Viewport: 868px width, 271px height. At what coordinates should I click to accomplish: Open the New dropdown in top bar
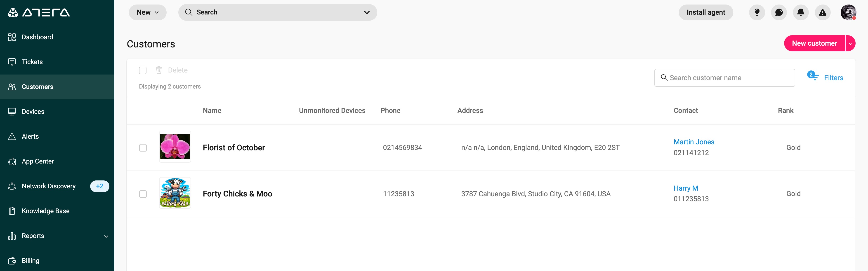148,12
